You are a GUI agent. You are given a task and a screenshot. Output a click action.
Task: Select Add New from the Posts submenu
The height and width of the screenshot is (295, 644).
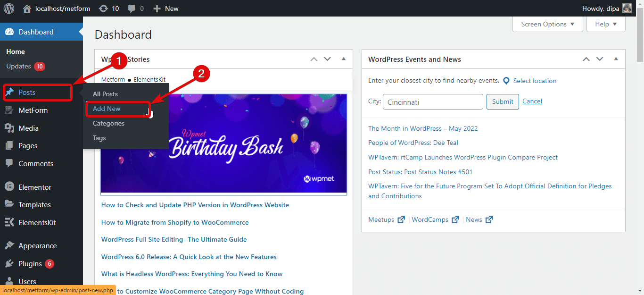(107, 109)
